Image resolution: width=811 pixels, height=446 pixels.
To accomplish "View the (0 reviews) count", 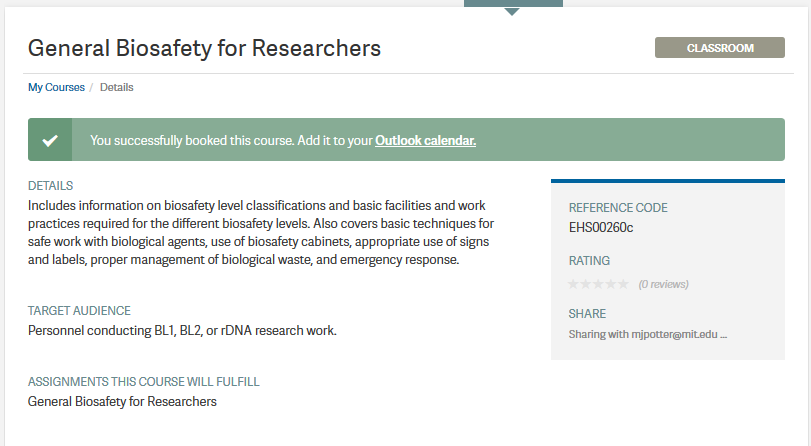I will pyautogui.click(x=663, y=284).
